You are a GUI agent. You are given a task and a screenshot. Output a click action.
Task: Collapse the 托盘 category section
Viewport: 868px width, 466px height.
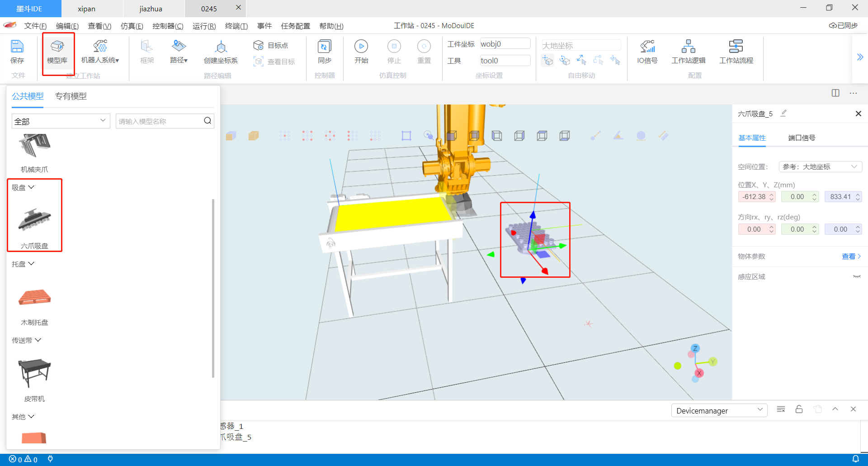pyautogui.click(x=31, y=264)
